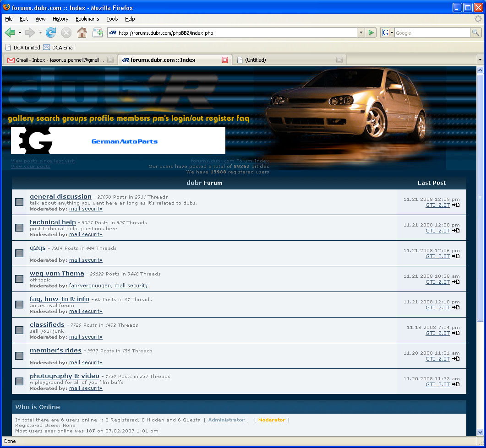486x448 pixels.
Task: Open the Home page icon
Action: click(82, 32)
